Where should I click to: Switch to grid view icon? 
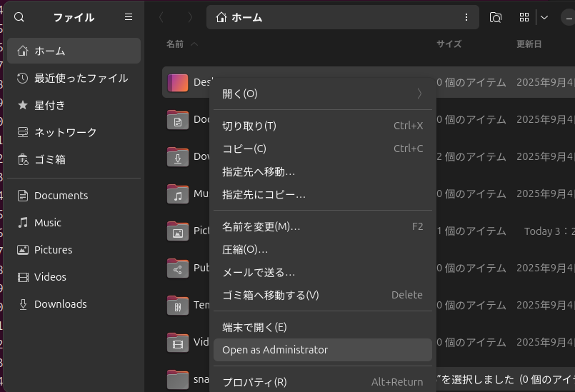(524, 17)
